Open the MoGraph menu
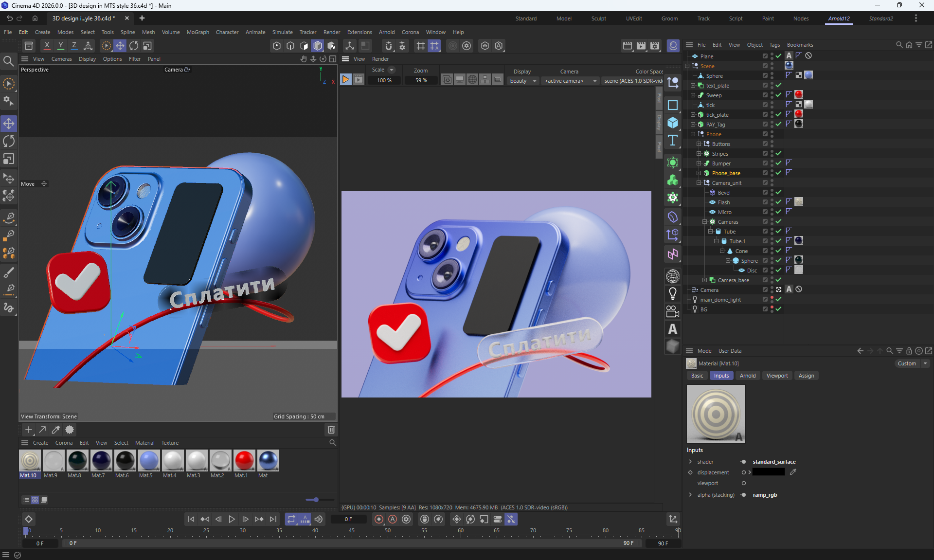 tap(198, 32)
